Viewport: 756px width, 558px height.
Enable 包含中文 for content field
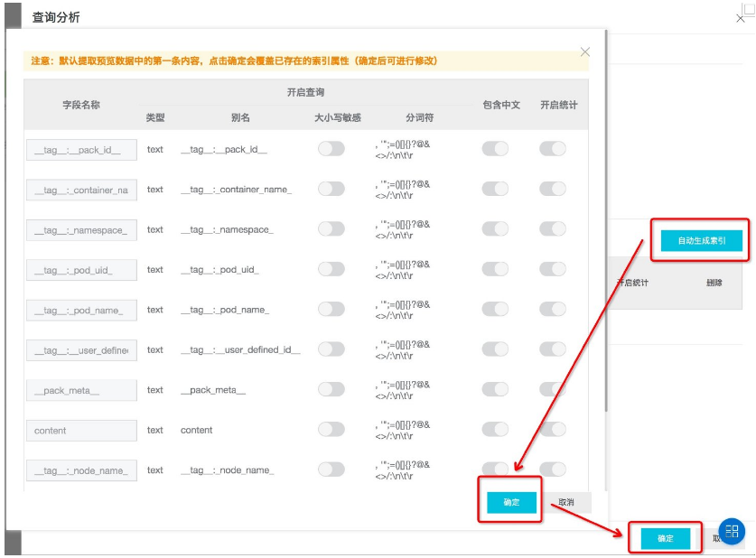[495, 429]
